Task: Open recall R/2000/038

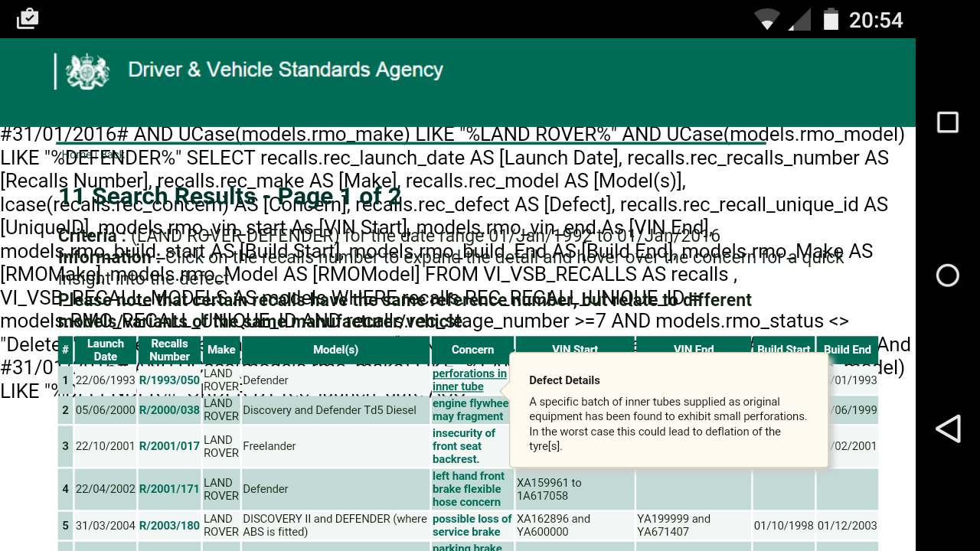Action: 169,410
